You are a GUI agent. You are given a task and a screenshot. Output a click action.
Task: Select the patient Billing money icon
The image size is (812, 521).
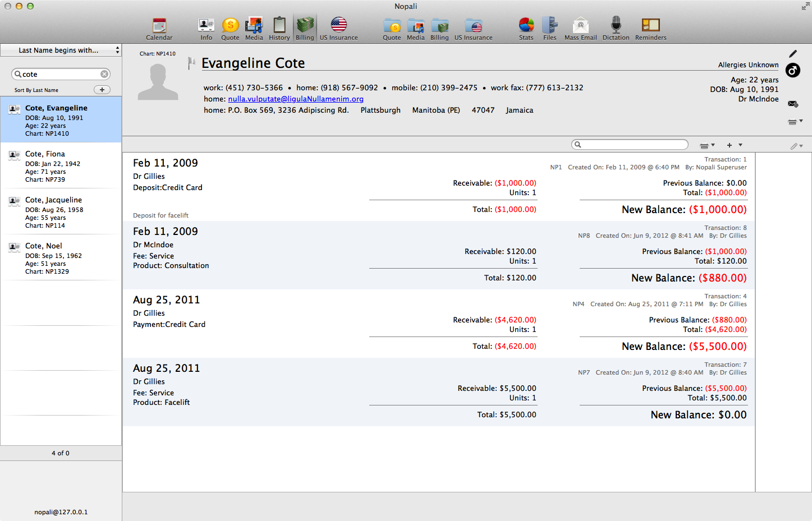tap(305, 29)
